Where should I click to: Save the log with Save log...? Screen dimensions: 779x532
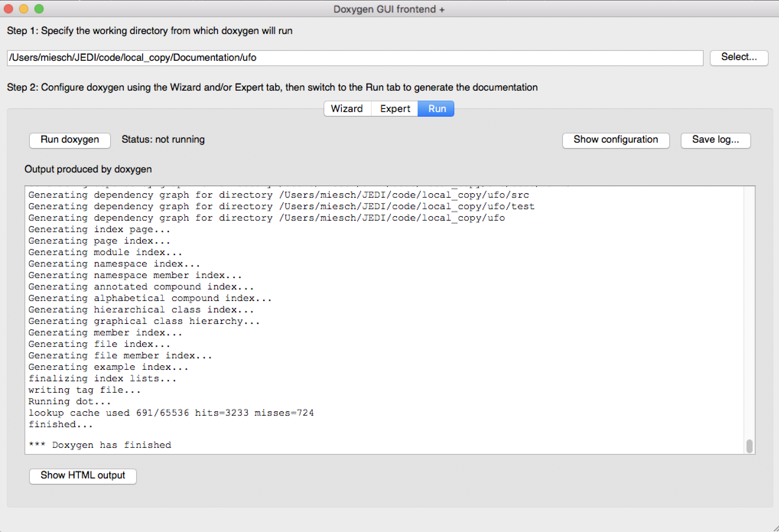716,140
